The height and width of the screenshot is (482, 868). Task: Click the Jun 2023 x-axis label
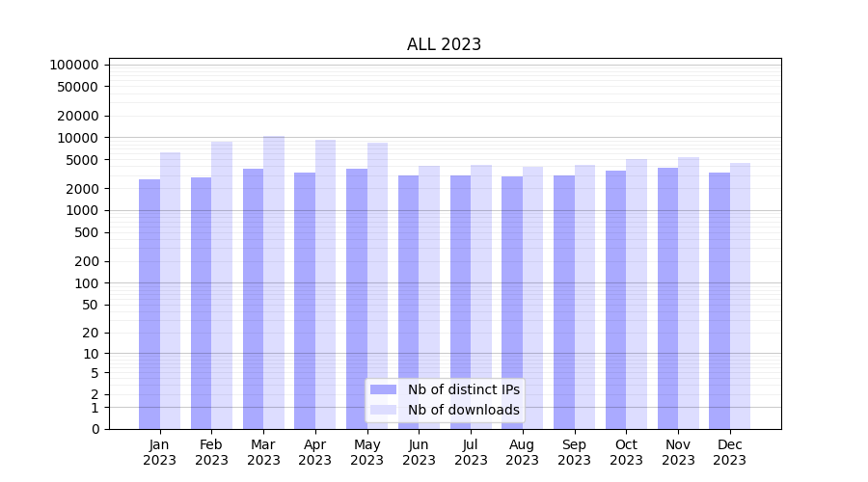point(419,452)
